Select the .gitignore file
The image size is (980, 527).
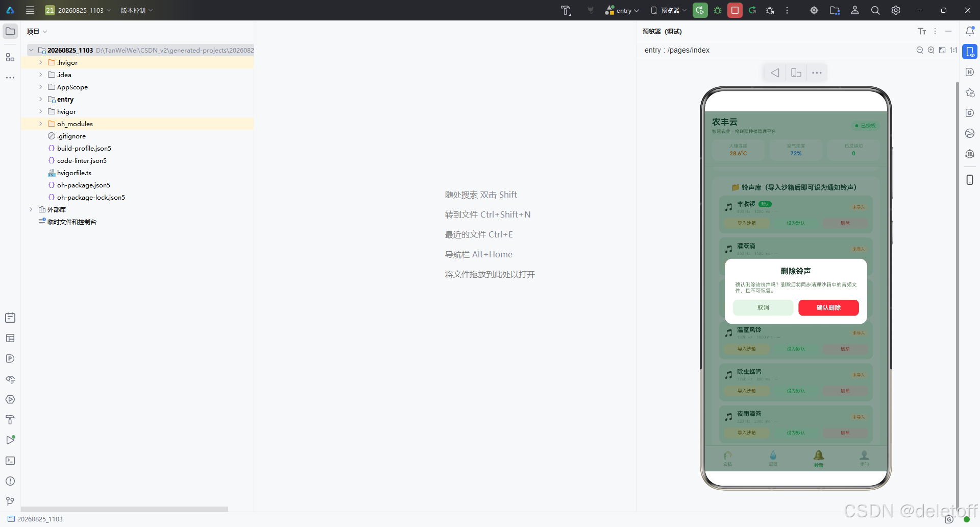click(71, 136)
